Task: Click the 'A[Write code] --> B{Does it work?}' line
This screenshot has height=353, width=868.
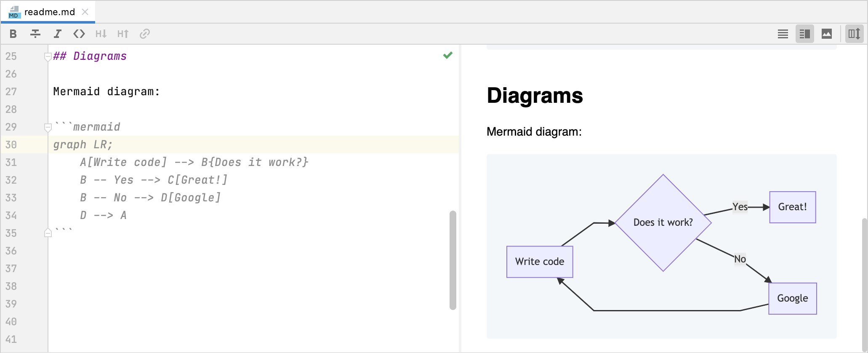Action: 194,162
